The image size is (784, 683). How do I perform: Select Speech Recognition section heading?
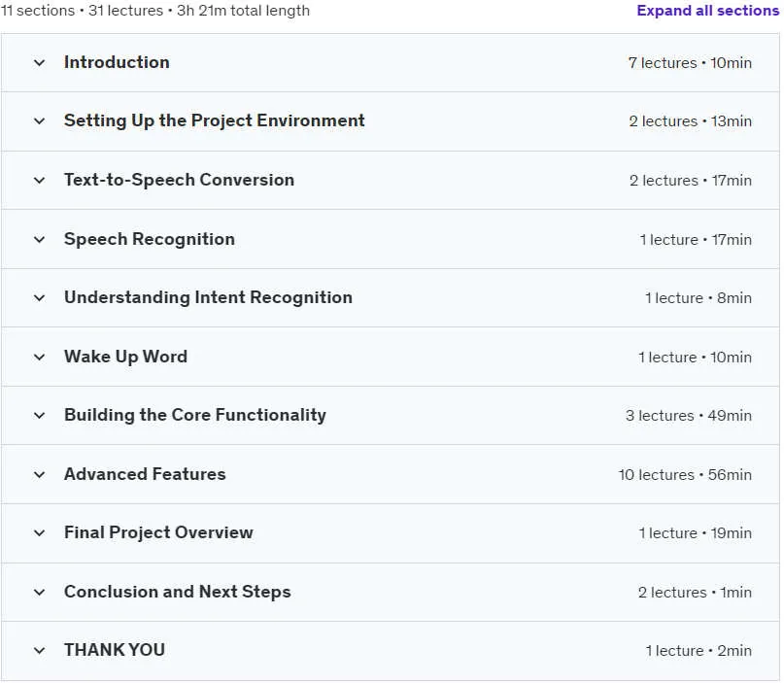pyautogui.click(x=150, y=239)
